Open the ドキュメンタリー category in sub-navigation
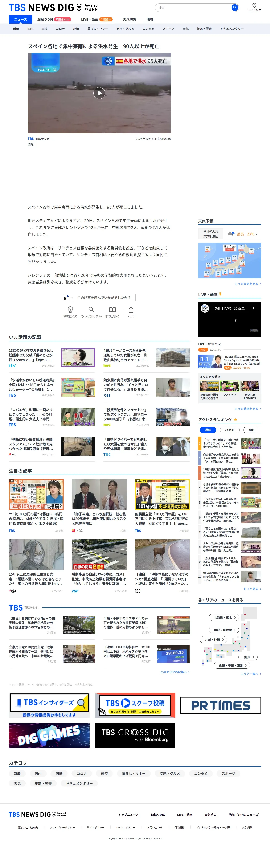 (x=232, y=29)
